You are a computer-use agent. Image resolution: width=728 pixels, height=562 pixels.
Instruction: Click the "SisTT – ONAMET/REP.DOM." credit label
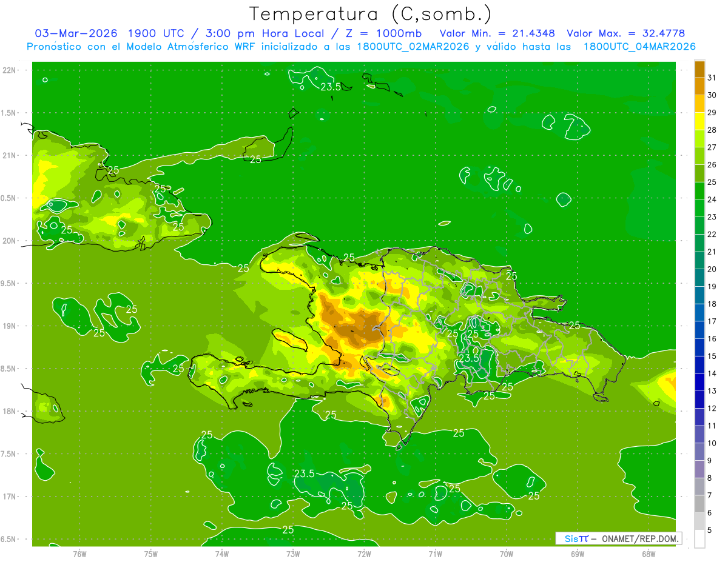(x=619, y=538)
